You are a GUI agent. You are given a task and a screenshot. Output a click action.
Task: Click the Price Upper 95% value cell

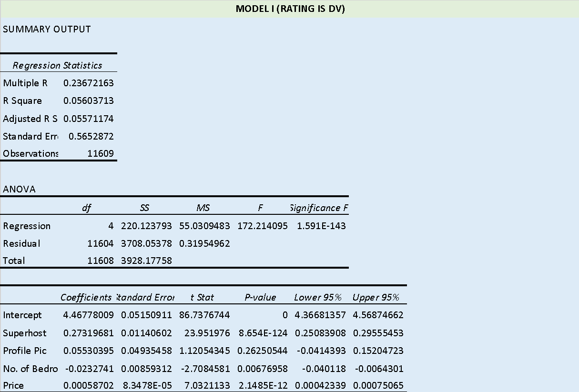[x=378, y=385]
